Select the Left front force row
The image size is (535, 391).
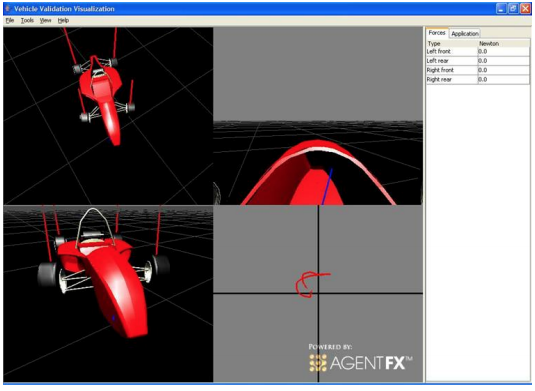pyautogui.click(x=478, y=52)
